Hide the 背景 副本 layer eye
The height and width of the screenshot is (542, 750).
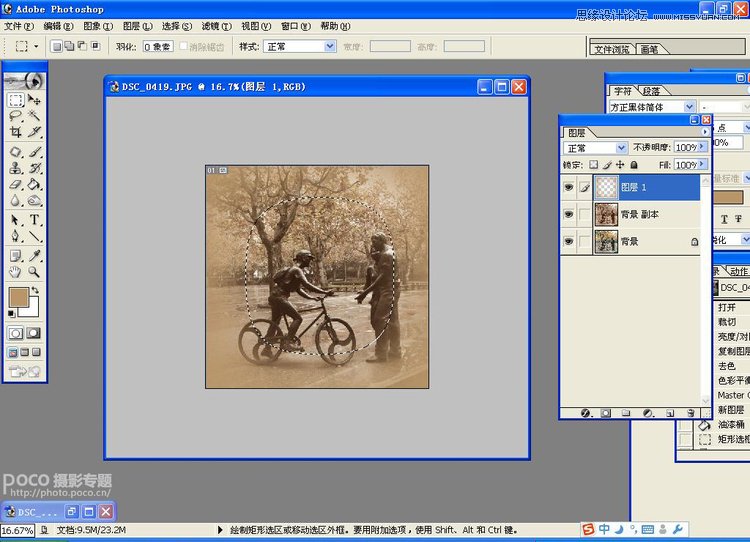click(x=568, y=214)
